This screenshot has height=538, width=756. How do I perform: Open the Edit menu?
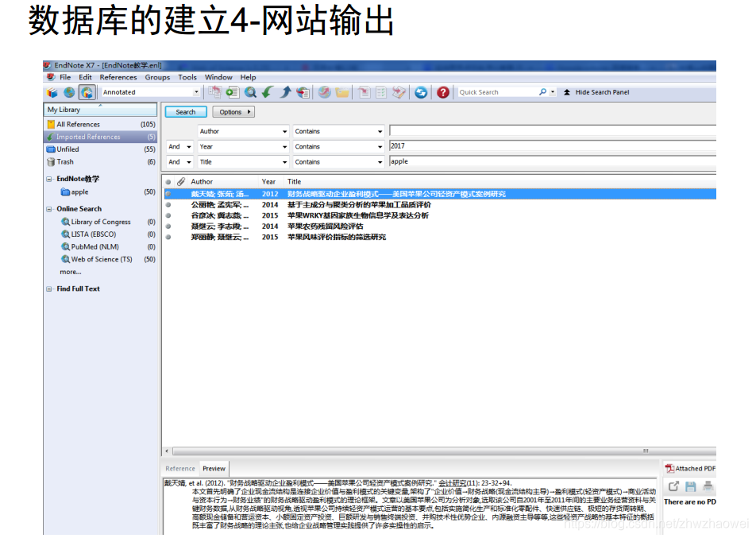tap(85, 77)
